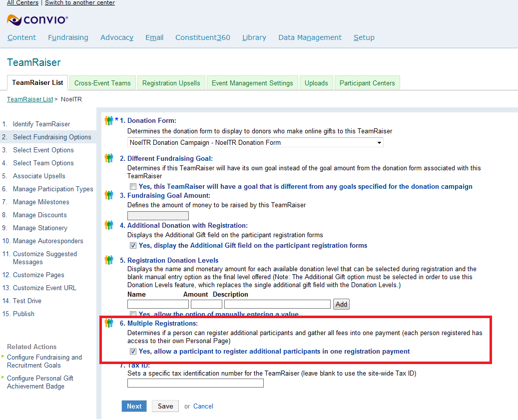Screen dimensions: 518x420
Task: Open the Data Management menu
Action: [x=310, y=37]
